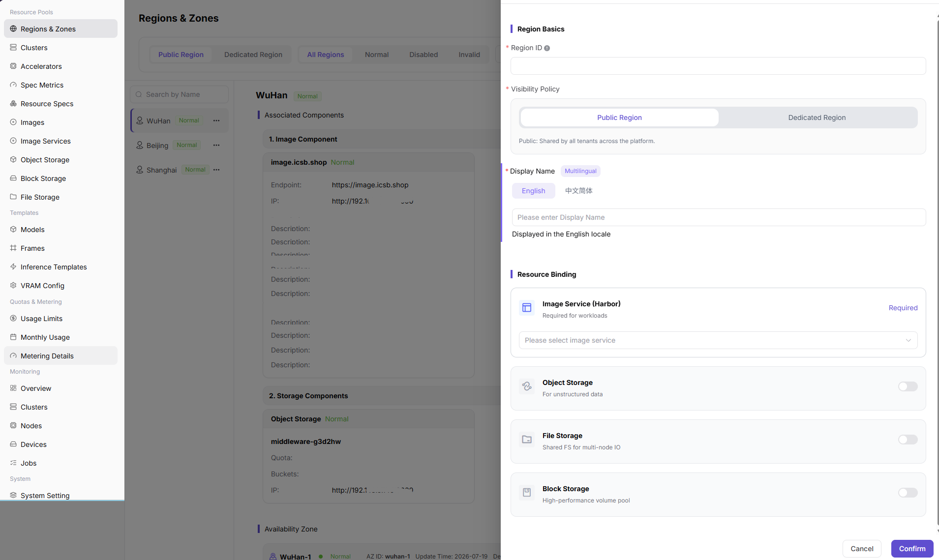Click the https://image.icsb.shop endpoint
The height and width of the screenshot is (560, 939).
[x=370, y=185]
